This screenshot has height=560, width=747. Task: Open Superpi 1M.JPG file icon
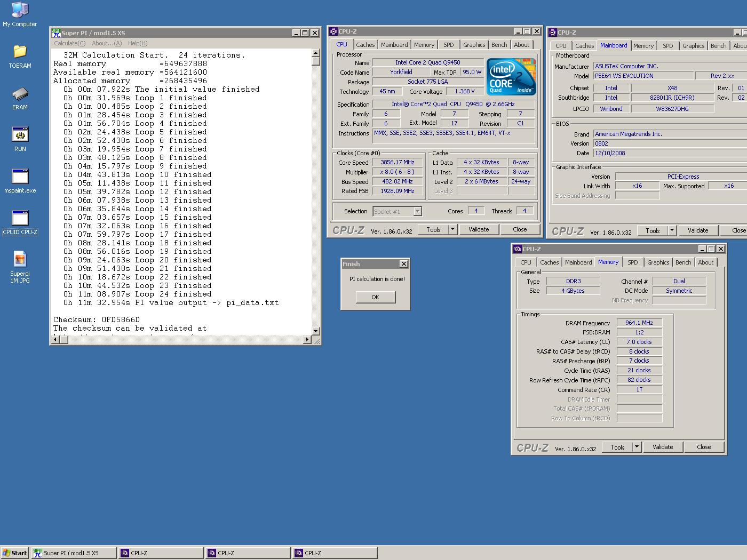pyautogui.click(x=20, y=267)
